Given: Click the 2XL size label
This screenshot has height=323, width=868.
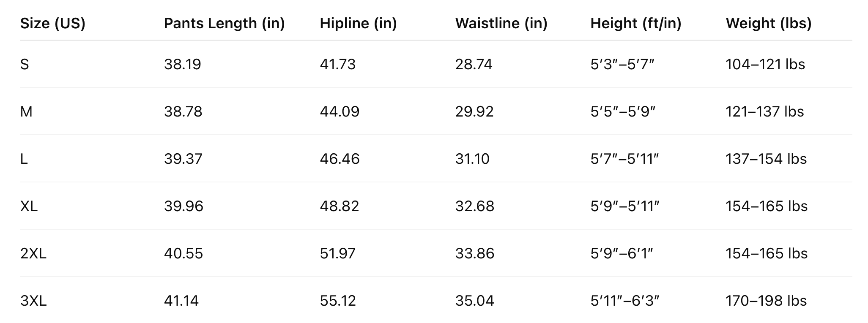Looking at the screenshot, I should (33, 253).
